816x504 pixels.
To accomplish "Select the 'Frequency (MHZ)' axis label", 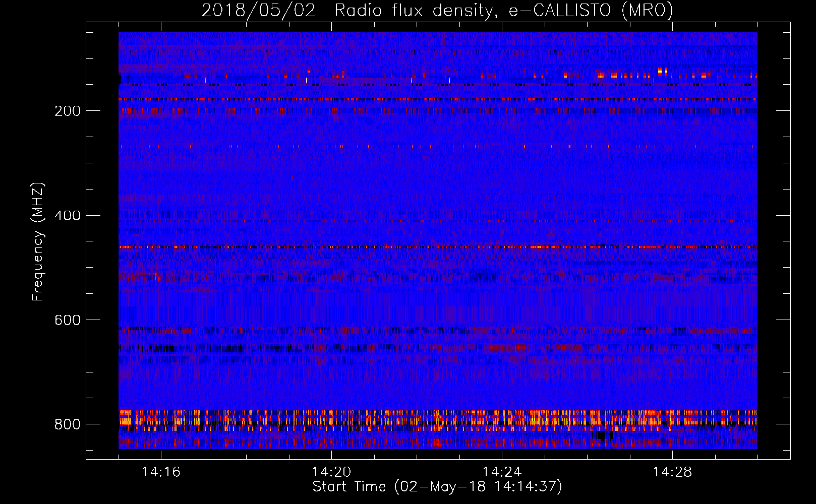I will coord(38,241).
